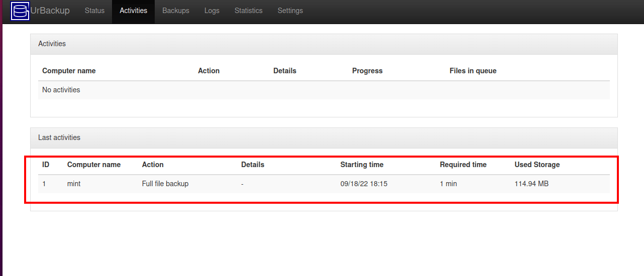Go to the Settings tab
This screenshot has height=276, width=644.
pyautogui.click(x=290, y=11)
